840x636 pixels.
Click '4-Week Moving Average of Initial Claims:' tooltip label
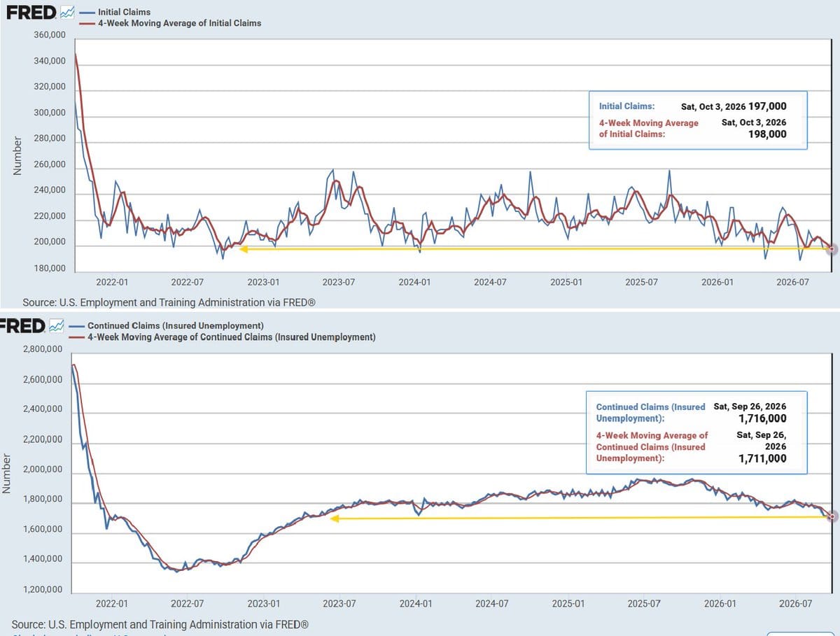(x=648, y=129)
